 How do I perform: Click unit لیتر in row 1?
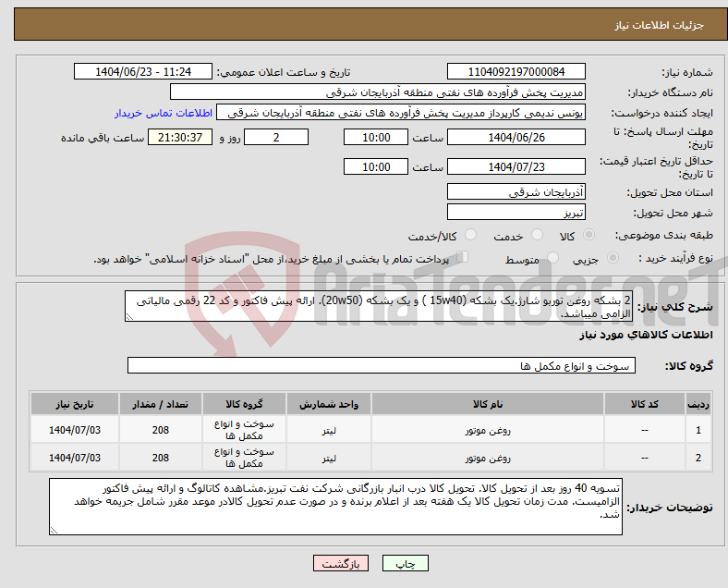coord(329,431)
